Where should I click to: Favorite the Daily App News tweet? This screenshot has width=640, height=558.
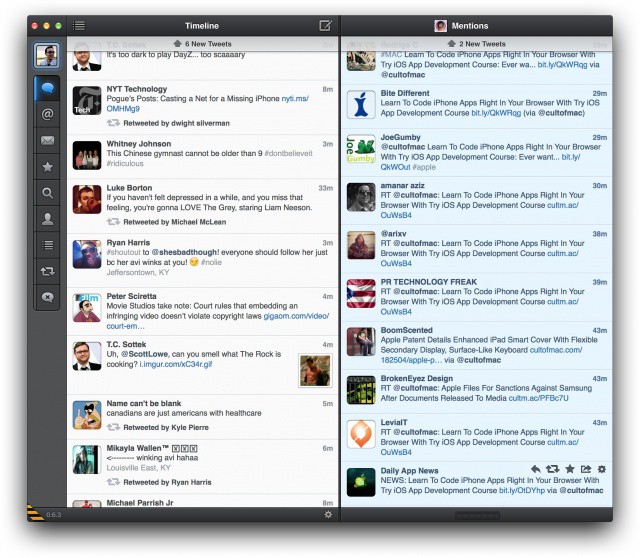569,469
